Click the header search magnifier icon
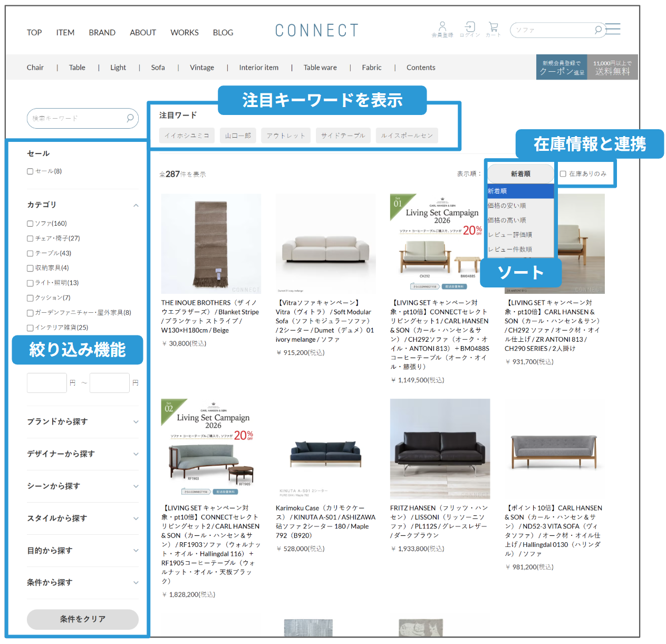 598,30
